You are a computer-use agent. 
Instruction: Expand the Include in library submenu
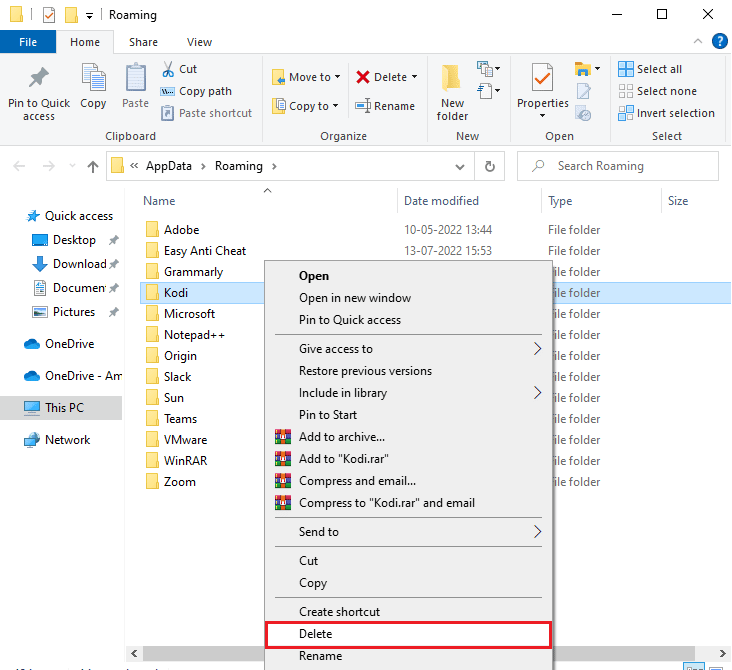click(537, 393)
